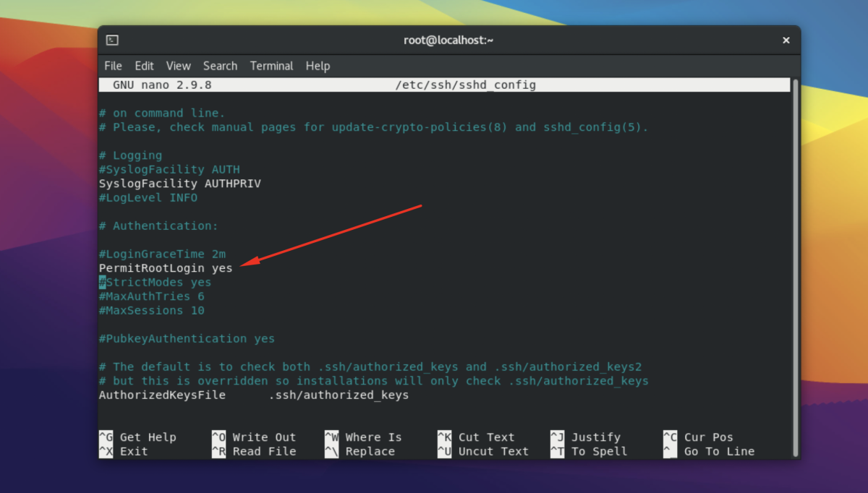This screenshot has width=868, height=493.
Task: Click the Exit shortcut at the bottom
Action: [133, 452]
